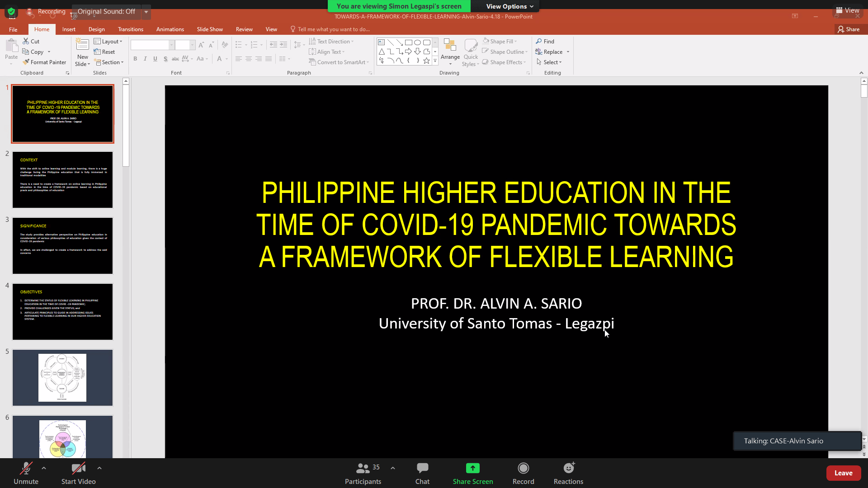The image size is (868, 488).
Task: Open the Chat bubble in Zoom toolbar
Action: point(422,468)
